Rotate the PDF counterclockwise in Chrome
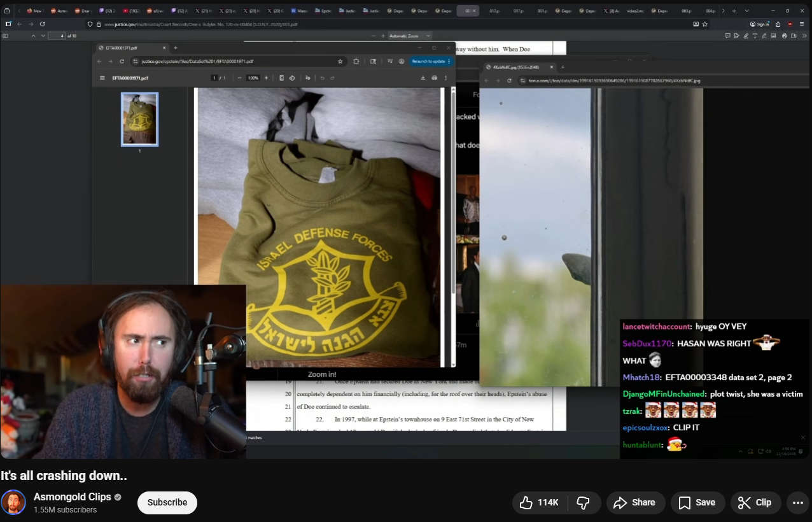 (291, 78)
